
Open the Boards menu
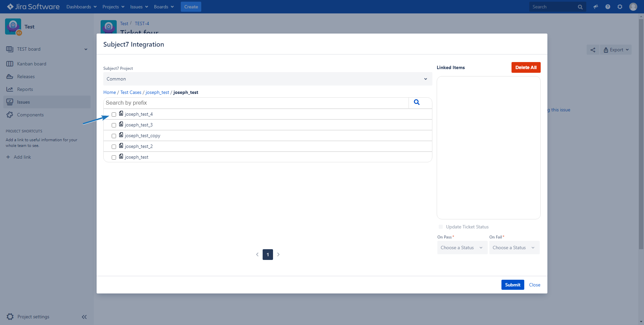tap(164, 7)
